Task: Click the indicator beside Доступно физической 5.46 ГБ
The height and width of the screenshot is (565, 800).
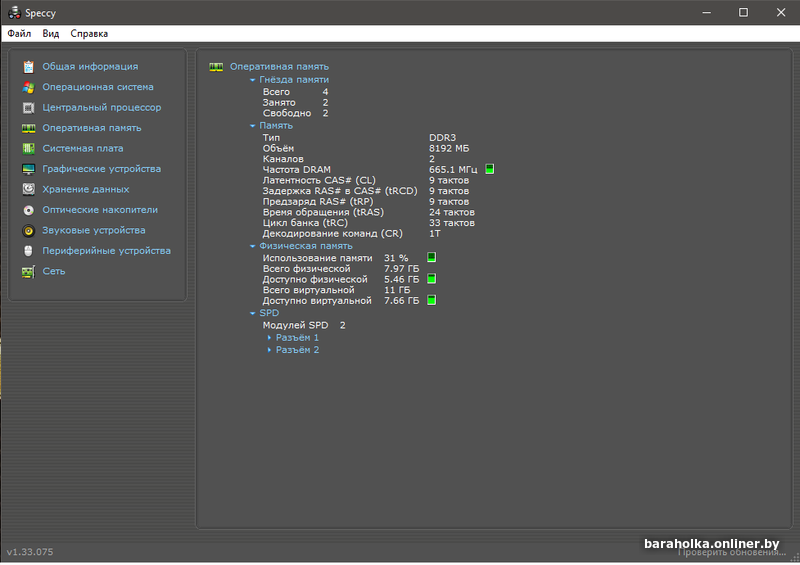Action: pyautogui.click(x=431, y=279)
